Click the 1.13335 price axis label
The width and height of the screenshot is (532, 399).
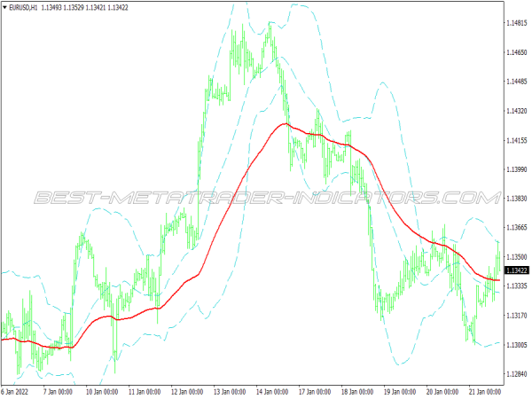517,286
